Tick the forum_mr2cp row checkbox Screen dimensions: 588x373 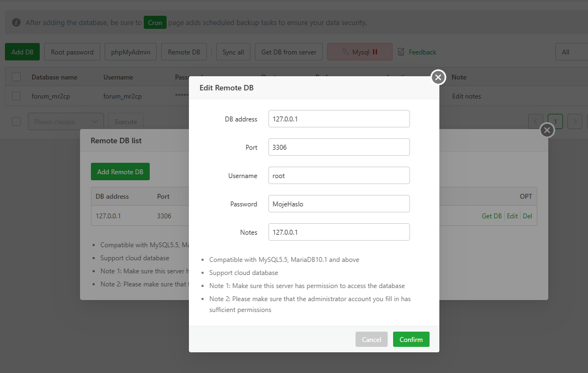coord(16,96)
